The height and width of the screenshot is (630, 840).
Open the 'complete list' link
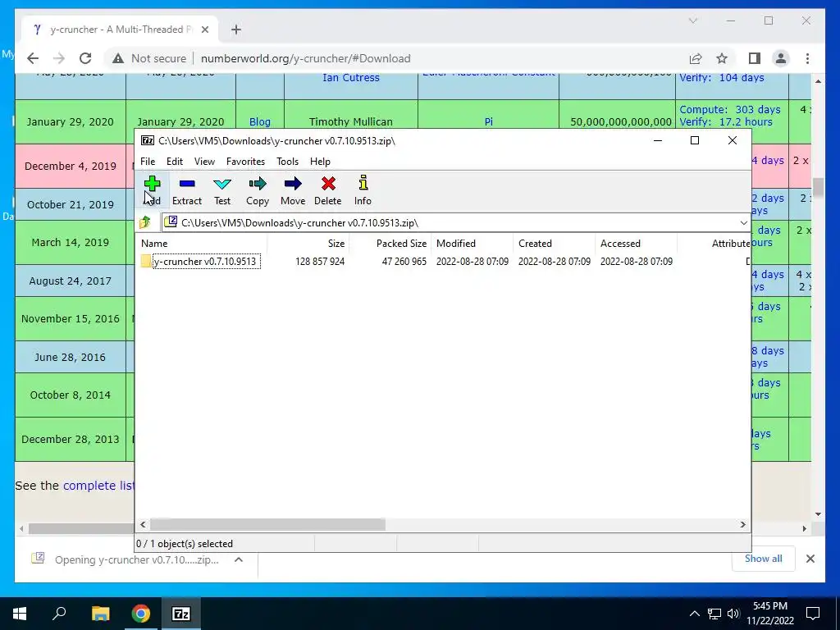tap(98, 486)
